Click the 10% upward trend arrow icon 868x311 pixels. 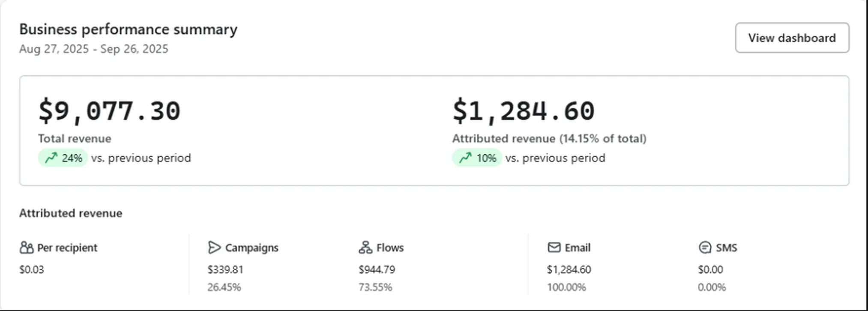pos(465,158)
